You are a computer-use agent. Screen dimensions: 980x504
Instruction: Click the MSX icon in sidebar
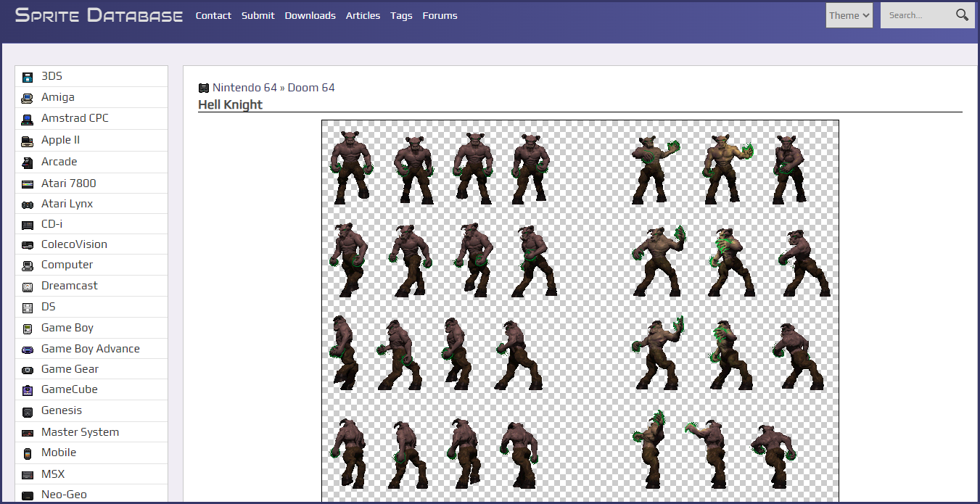pyautogui.click(x=28, y=475)
